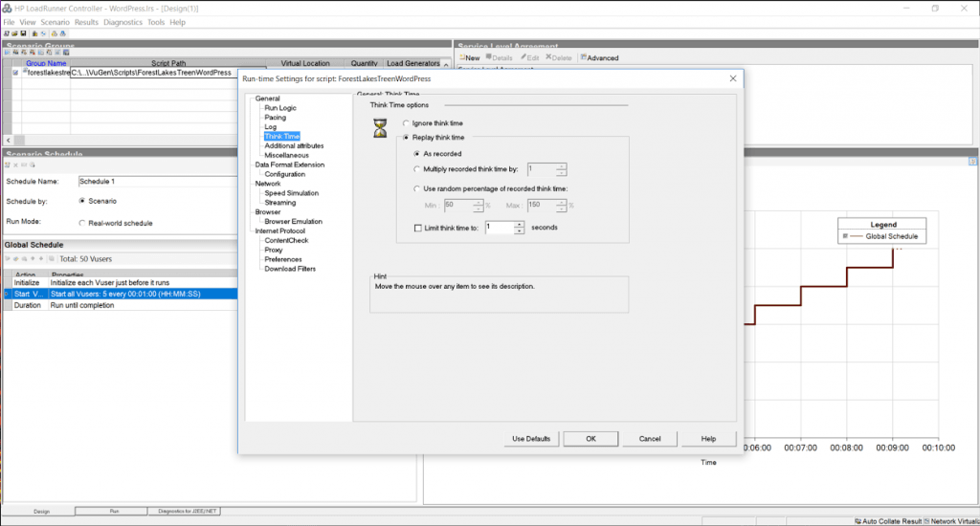Click the New SLA icon

pyautogui.click(x=469, y=57)
